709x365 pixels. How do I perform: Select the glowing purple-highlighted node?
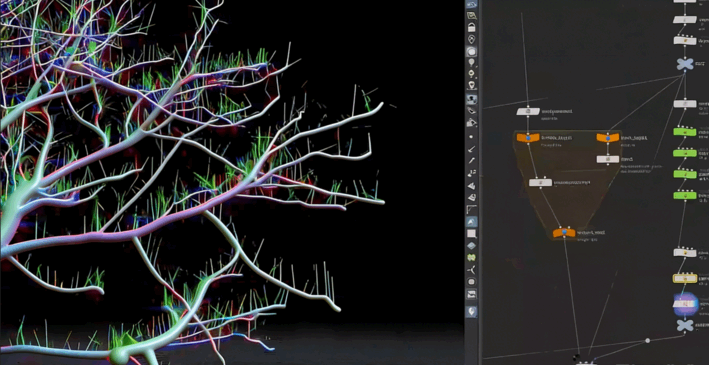click(x=685, y=304)
